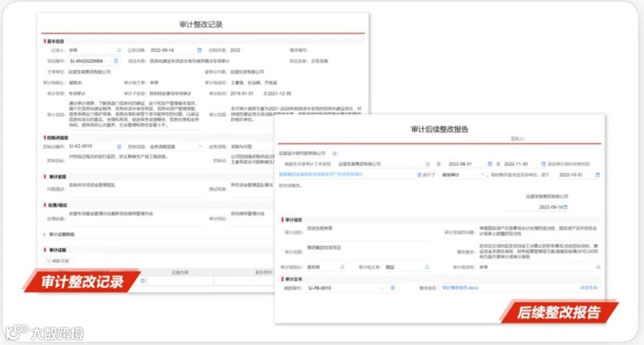Screen dimensions: 644x345
Task: Click the 2022-11-30 end date field
Action: [516, 164]
